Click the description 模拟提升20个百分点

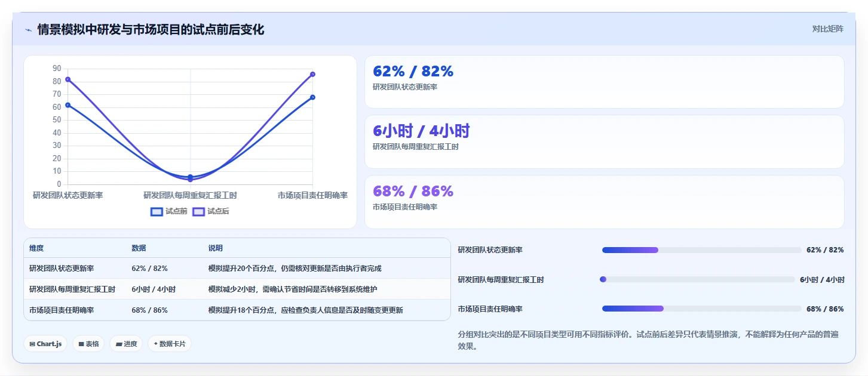point(295,269)
